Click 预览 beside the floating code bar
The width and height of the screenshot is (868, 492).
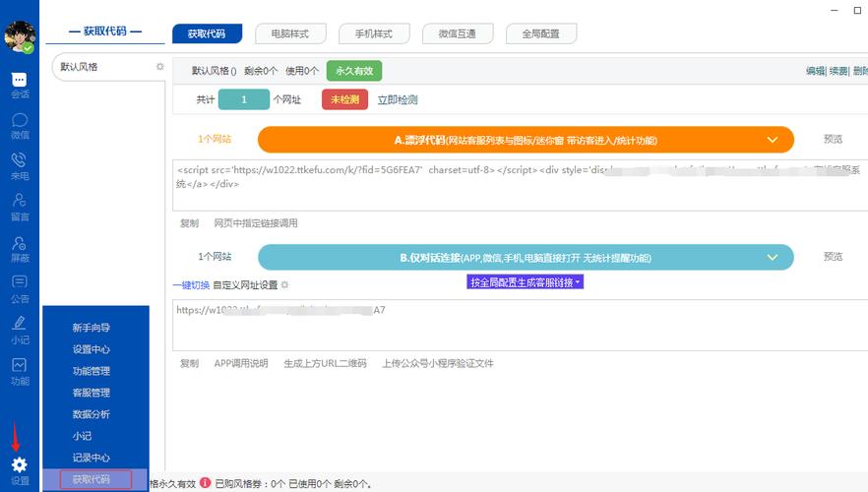tap(834, 139)
